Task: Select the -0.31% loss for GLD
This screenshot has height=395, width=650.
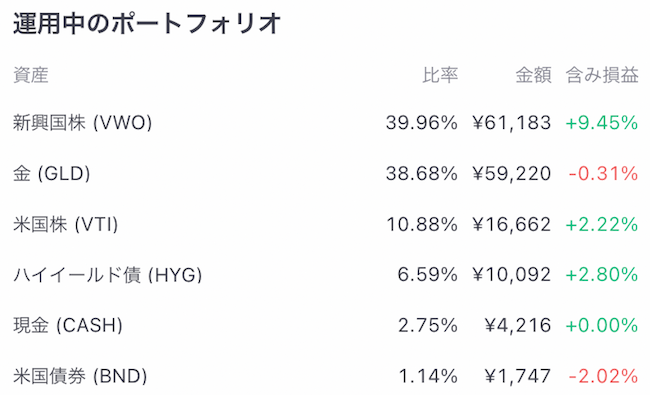Action: 603,174
